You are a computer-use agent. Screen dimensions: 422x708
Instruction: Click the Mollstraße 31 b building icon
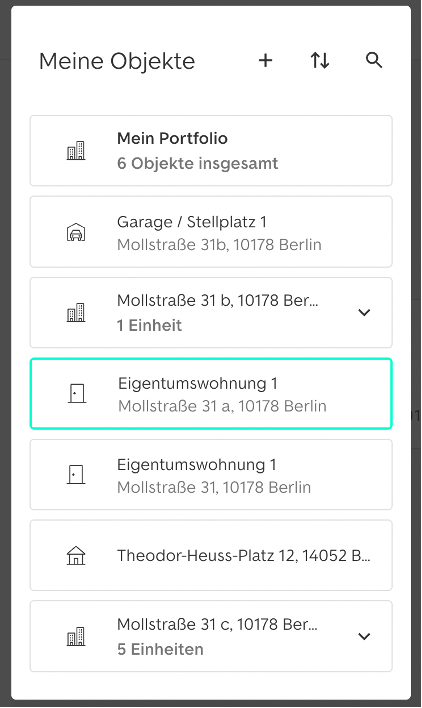[x=76, y=312]
